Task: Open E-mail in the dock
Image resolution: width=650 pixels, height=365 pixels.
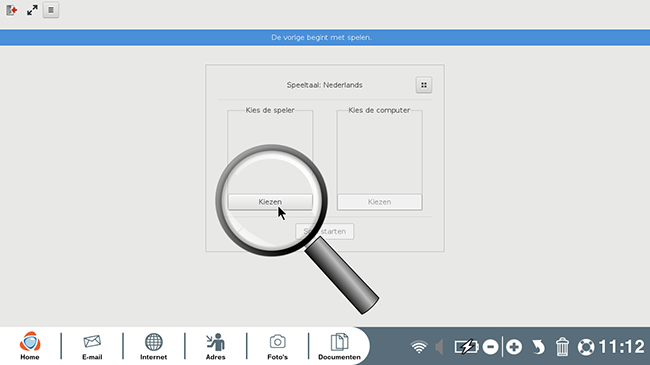Action: point(92,346)
